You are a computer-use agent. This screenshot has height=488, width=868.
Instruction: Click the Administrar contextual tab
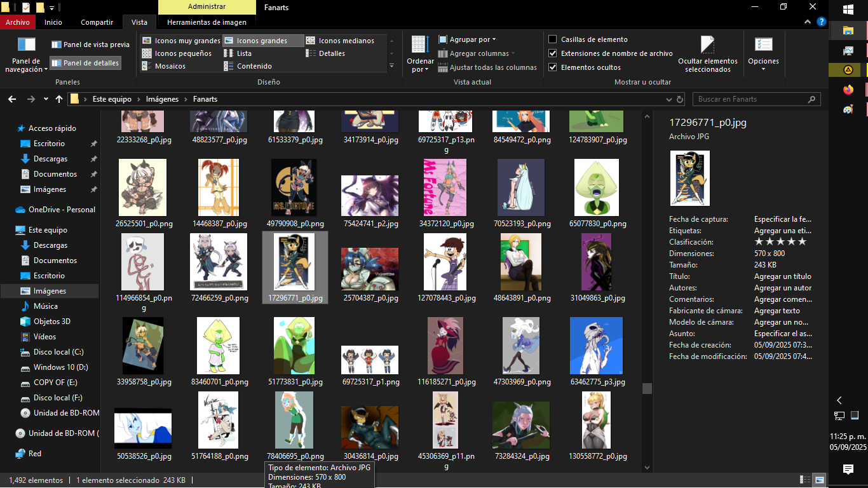coord(207,6)
